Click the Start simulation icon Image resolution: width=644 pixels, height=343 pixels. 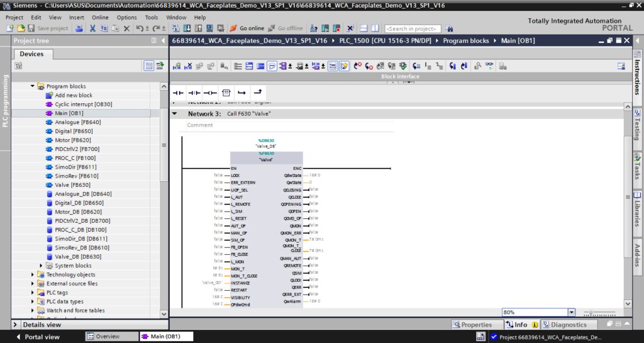(209, 28)
